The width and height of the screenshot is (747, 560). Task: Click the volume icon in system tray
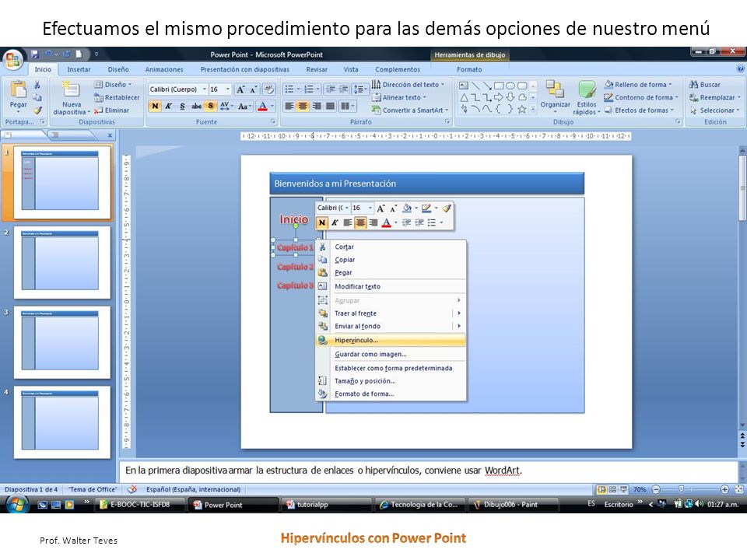point(699,504)
